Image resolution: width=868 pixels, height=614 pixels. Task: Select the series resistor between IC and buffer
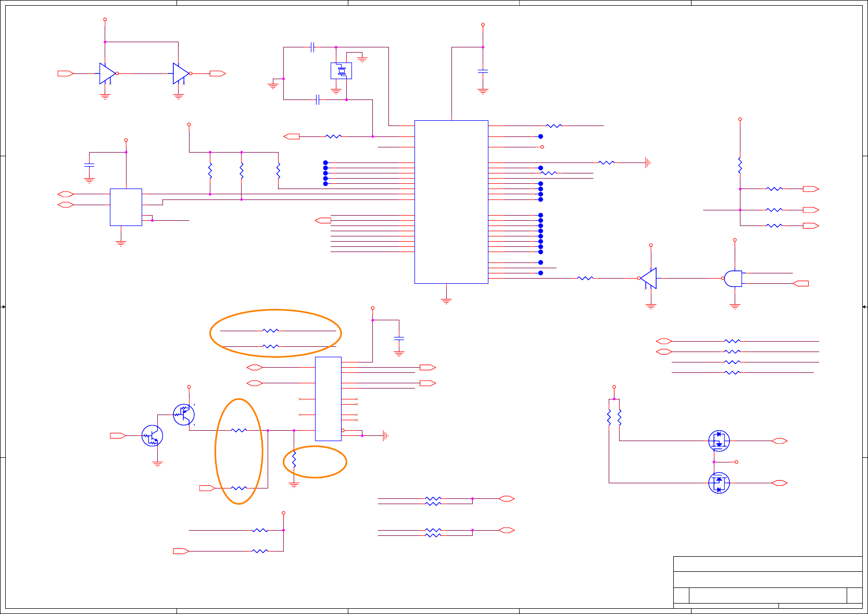[x=585, y=279]
